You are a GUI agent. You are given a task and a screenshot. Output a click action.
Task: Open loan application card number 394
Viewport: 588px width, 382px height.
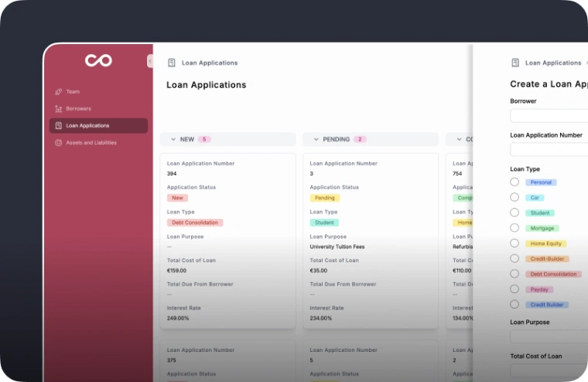[227, 241]
